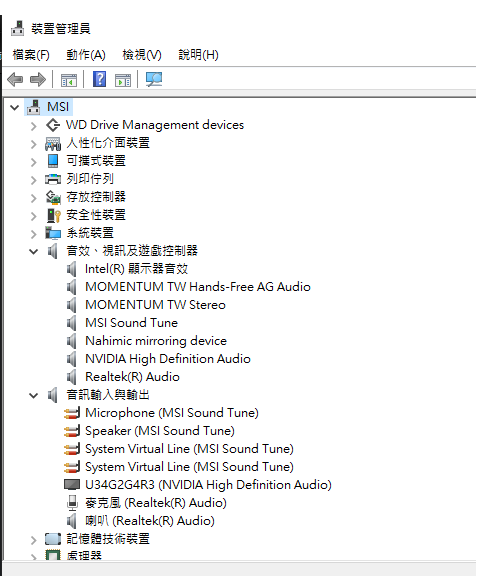Select Speaker (MSI Sound Tune) entry
This screenshot has width=480, height=576.
pyautogui.click(x=160, y=431)
